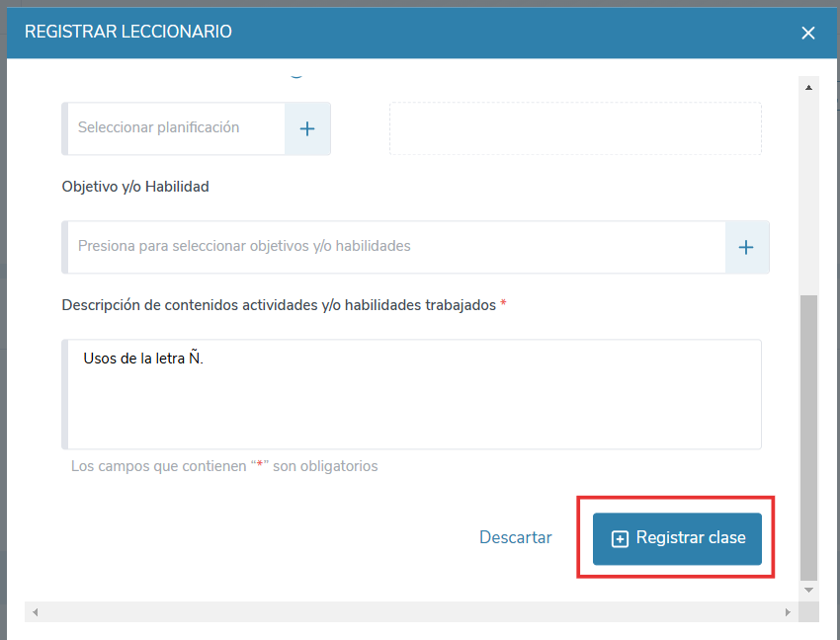Click the plus icon for objetivos y/o habilidades
This screenshot has width=840, height=640.
[747, 247]
